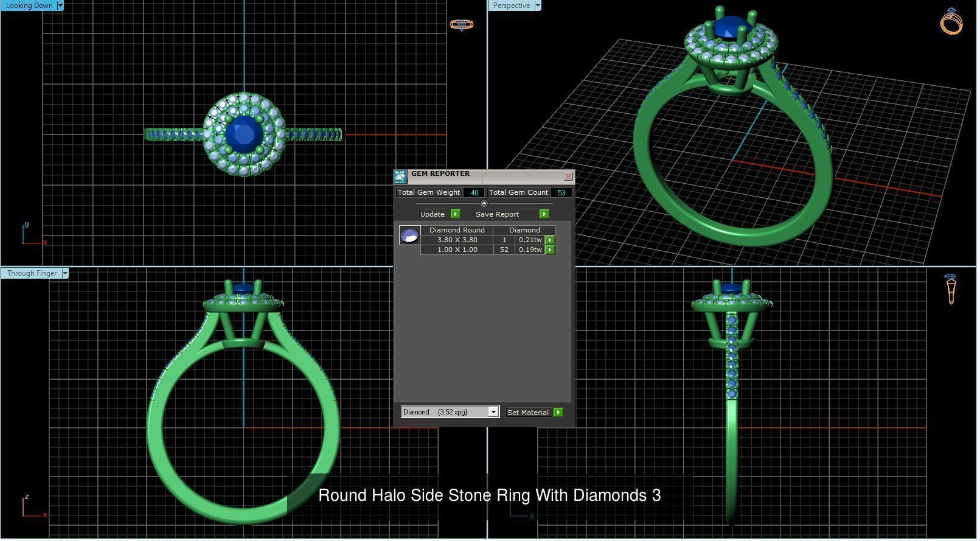Open the Through Finger viewport dropdown arrow
Screen dimensions: 980x541
pos(65,273)
